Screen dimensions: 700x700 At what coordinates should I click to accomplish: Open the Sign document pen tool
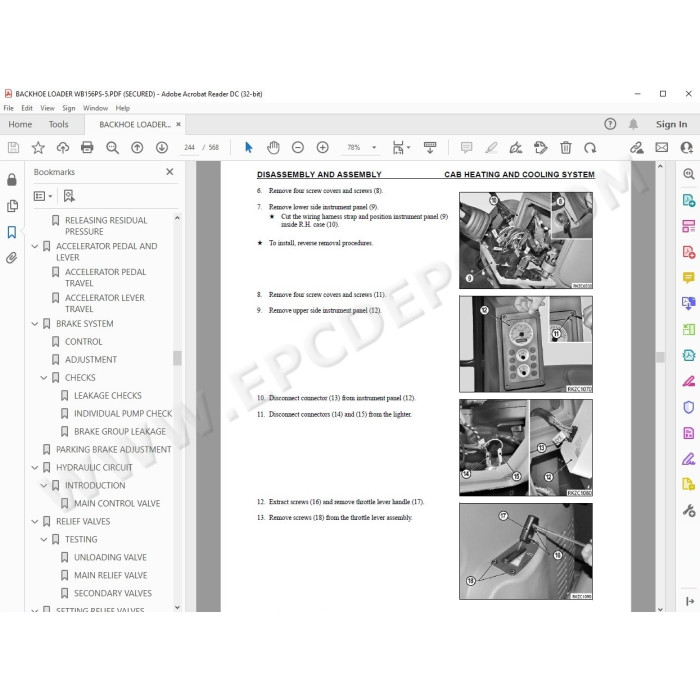point(516,147)
